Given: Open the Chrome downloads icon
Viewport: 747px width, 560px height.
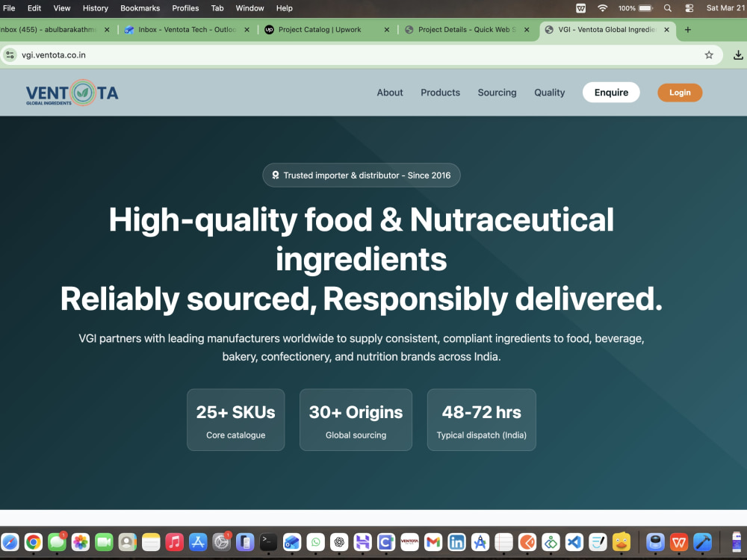Looking at the screenshot, I should coord(738,55).
